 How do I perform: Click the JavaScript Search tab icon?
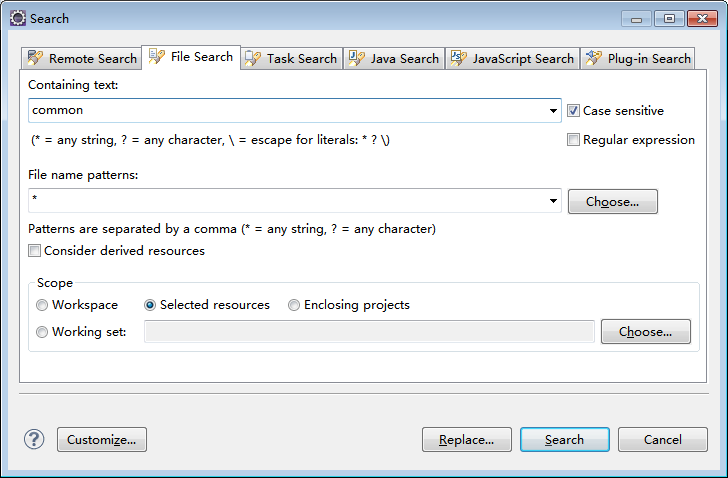click(x=459, y=59)
